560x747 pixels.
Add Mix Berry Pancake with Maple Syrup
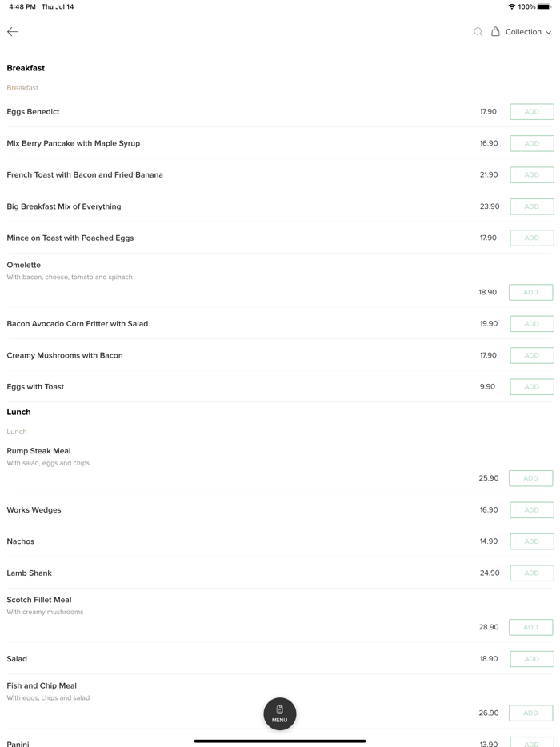tap(531, 143)
